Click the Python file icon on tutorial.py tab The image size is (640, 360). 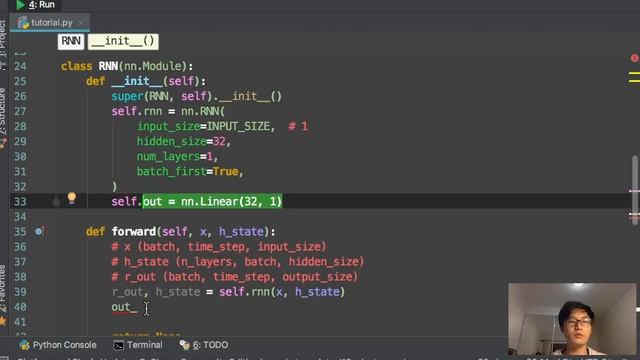pyautogui.click(x=23, y=23)
